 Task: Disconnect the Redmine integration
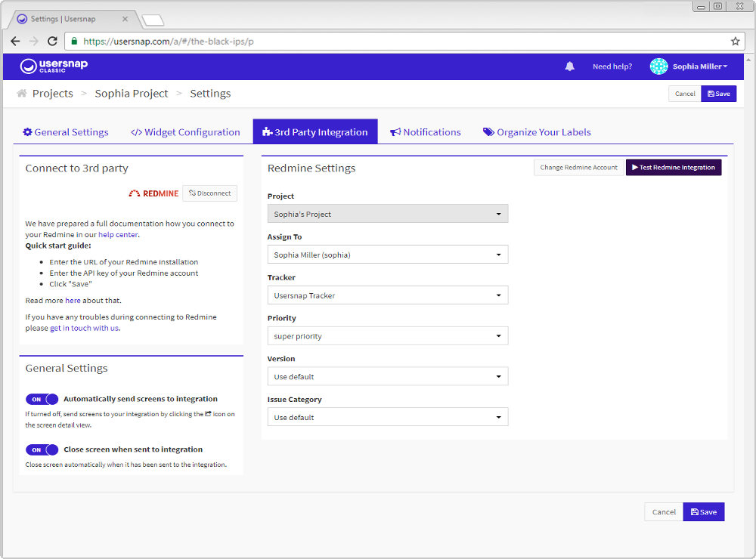coord(209,193)
